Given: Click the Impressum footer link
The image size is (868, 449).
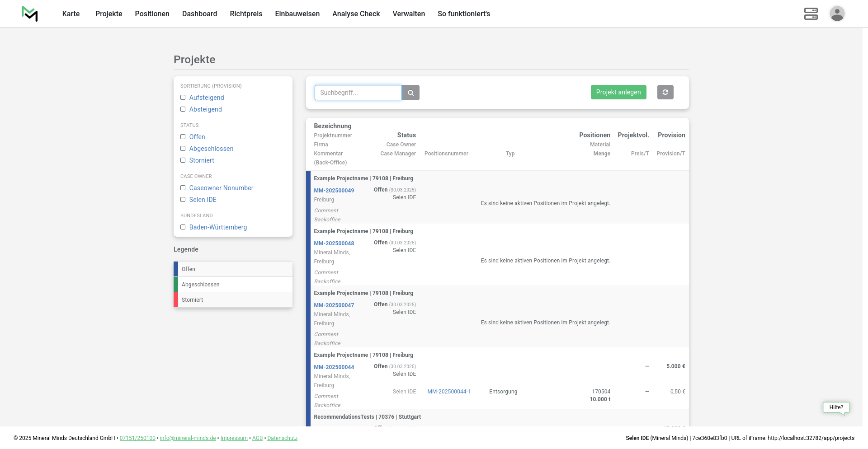Looking at the screenshot, I should click(x=234, y=438).
